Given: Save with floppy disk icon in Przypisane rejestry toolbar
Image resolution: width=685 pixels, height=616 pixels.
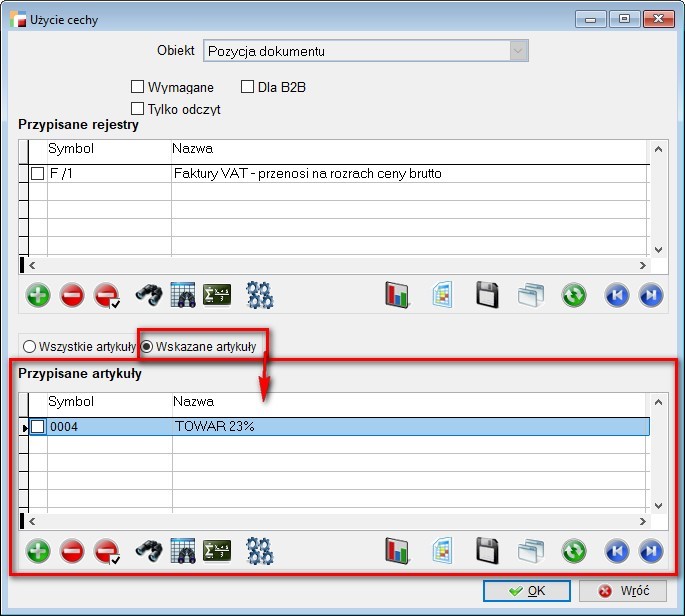Looking at the screenshot, I should pos(487,295).
